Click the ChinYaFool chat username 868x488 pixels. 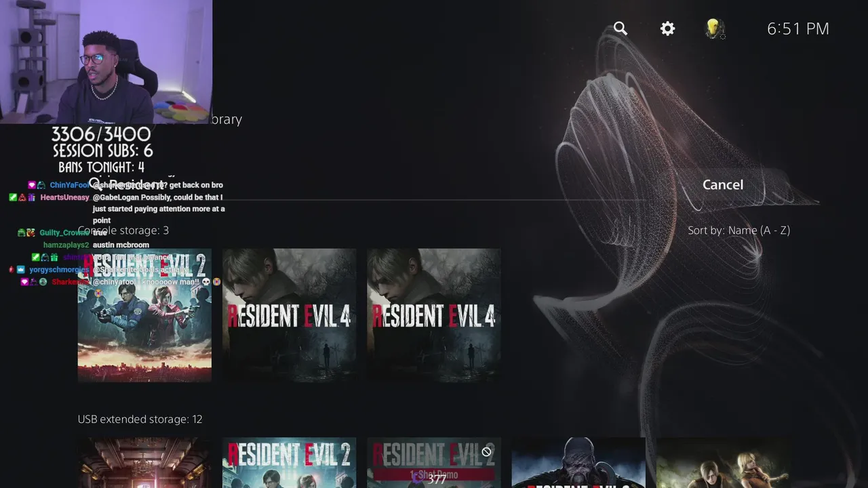pos(69,185)
